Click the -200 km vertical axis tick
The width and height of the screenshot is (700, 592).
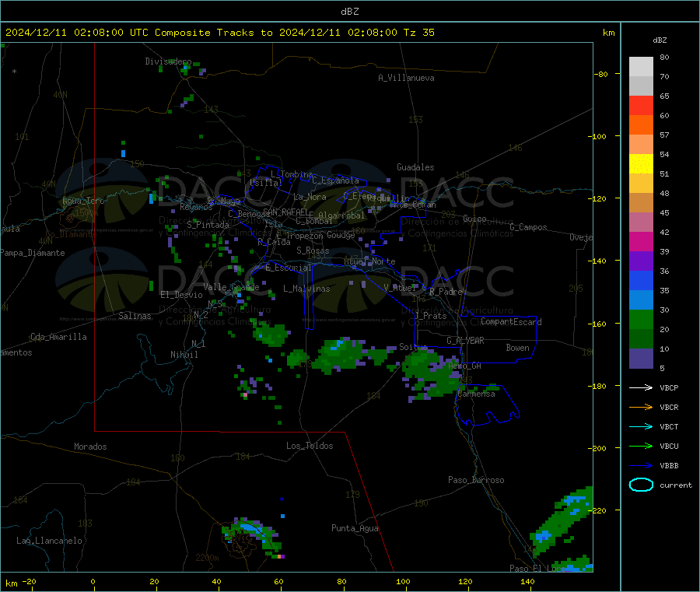point(597,448)
